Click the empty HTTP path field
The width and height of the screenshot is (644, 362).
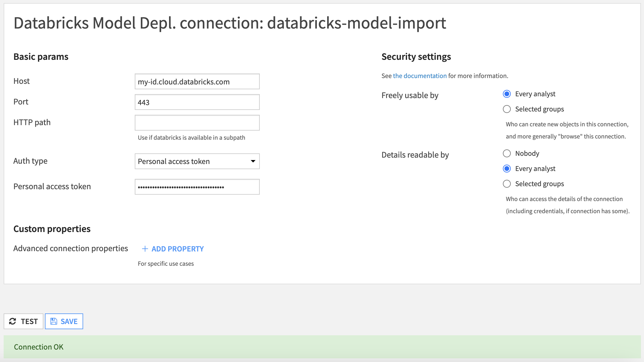tap(197, 123)
